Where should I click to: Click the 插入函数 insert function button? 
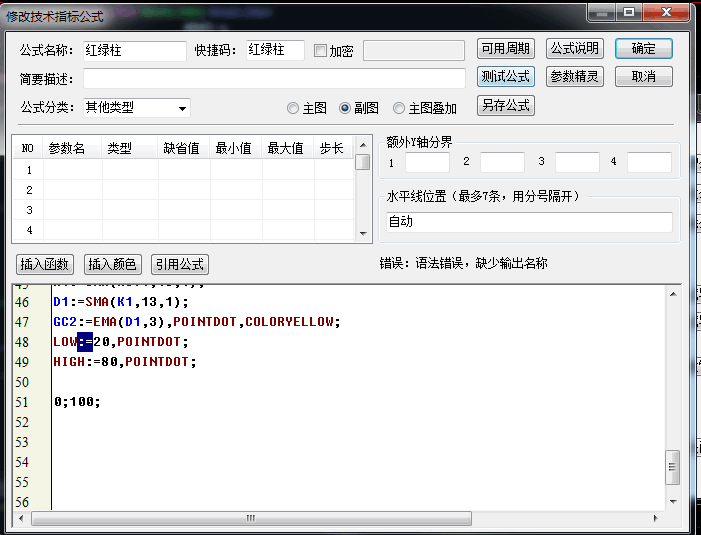pyautogui.click(x=45, y=264)
